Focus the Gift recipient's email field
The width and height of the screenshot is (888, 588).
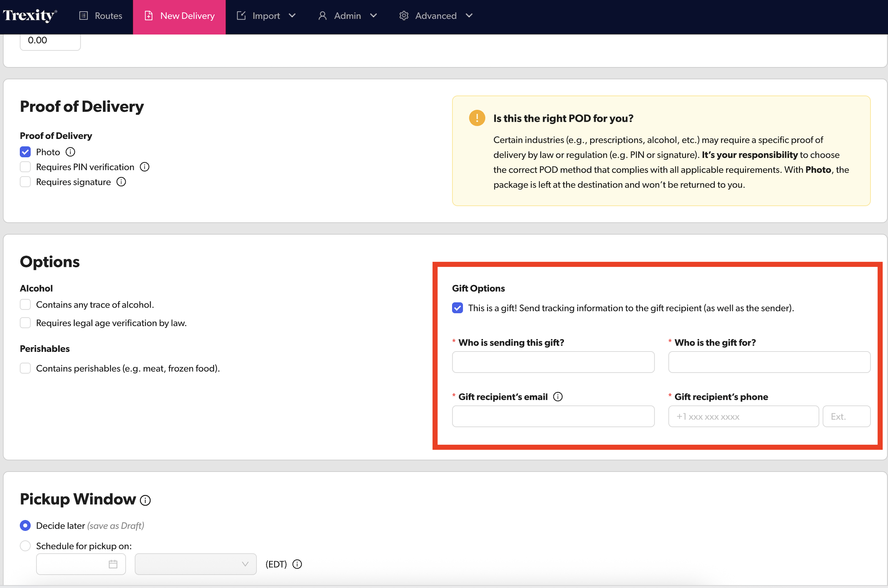point(553,416)
